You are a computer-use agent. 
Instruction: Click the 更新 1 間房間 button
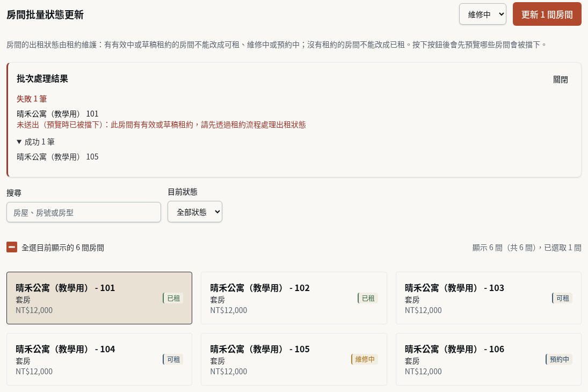(x=547, y=14)
